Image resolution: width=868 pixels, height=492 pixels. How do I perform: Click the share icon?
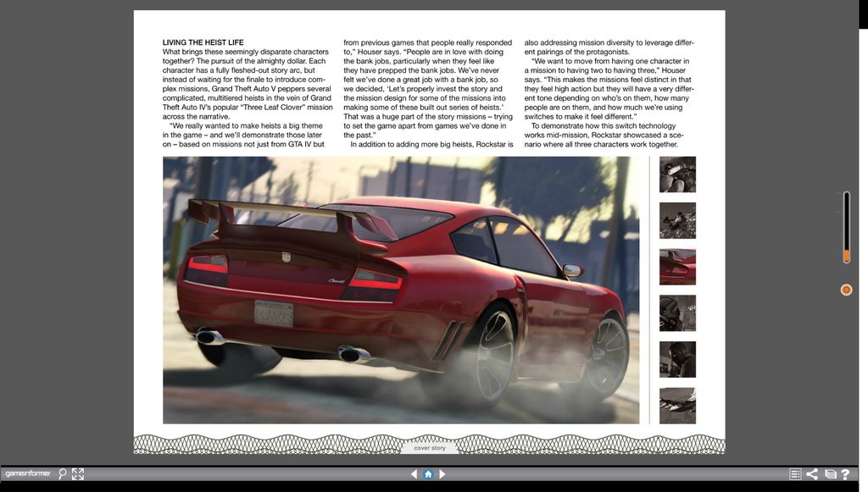tap(812, 474)
